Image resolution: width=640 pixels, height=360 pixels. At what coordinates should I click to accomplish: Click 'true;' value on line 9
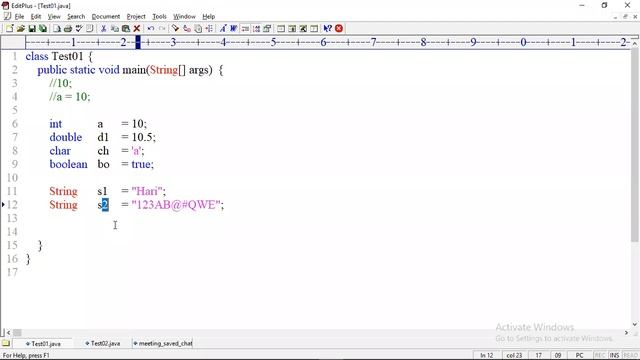coord(142,164)
